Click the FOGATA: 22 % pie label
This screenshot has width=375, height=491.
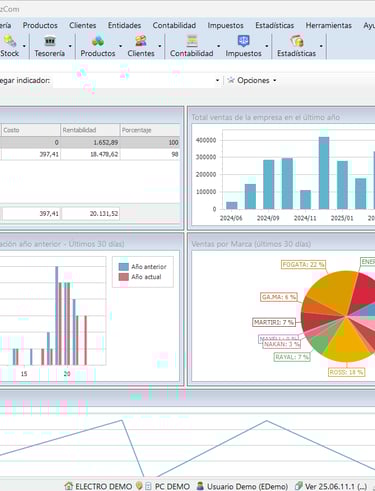(303, 265)
